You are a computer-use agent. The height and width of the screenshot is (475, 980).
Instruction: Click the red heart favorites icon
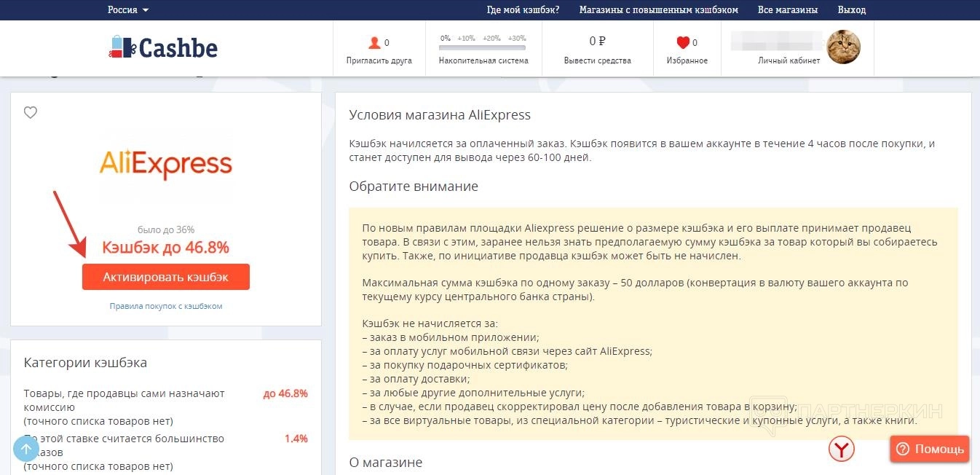682,42
